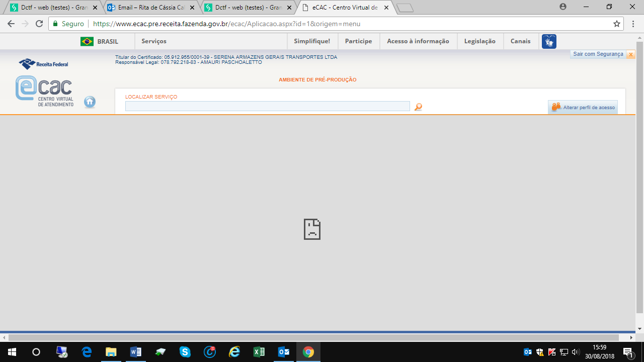Click the volume icon in system tray
This screenshot has width=644, height=362.
[x=576, y=352]
